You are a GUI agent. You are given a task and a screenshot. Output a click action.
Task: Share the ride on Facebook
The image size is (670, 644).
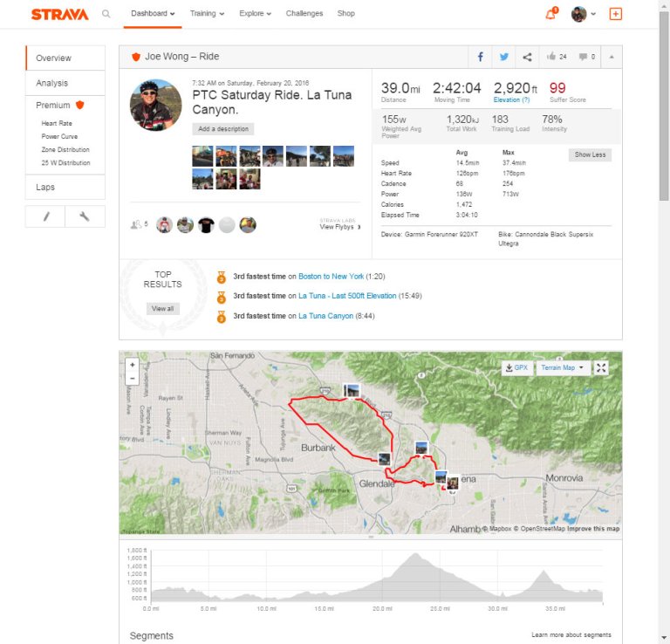click(480, 57)
